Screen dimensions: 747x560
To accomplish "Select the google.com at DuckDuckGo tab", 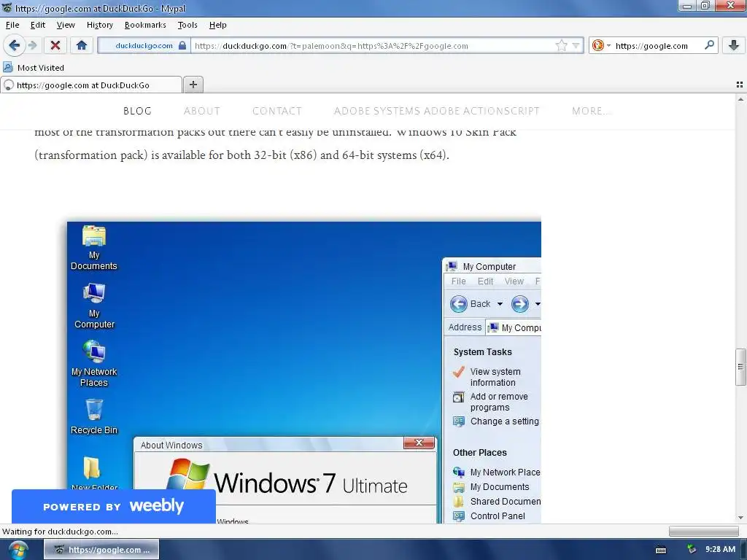I will (x=91, y=85).
